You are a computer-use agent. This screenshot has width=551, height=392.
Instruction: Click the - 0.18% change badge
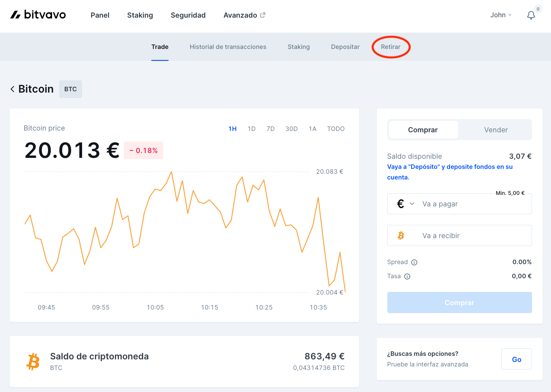coord(144,150)
